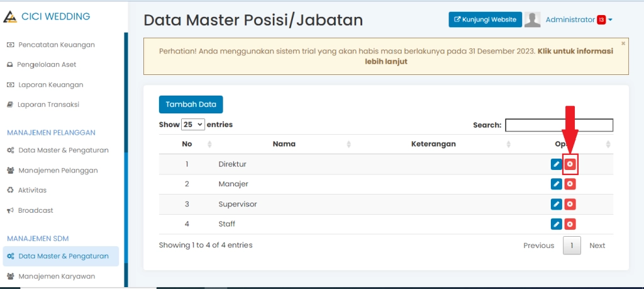Dismiss the trial warning banner
This screenshot has width=644, height=289.
click(x=623, y=43)
